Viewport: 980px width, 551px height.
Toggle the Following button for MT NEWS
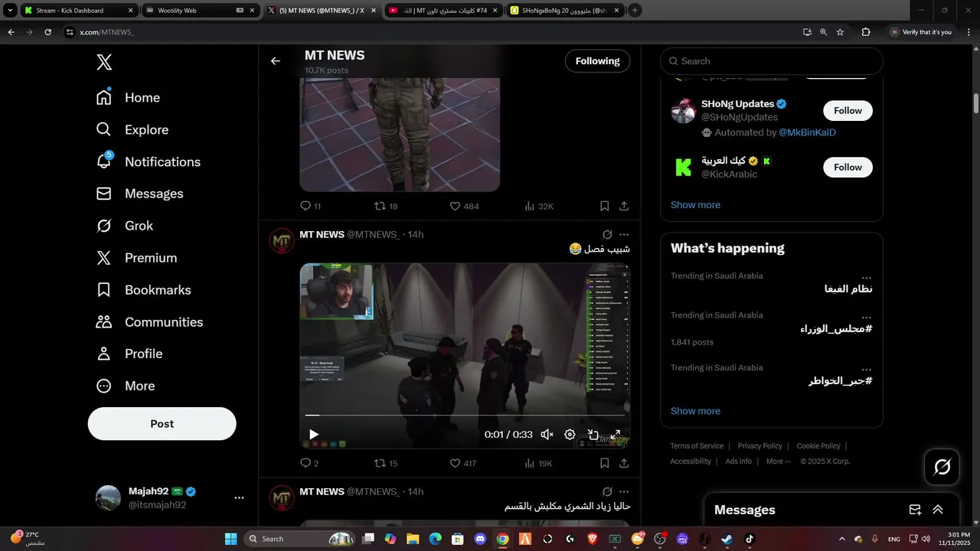click(x=597, y=61)
